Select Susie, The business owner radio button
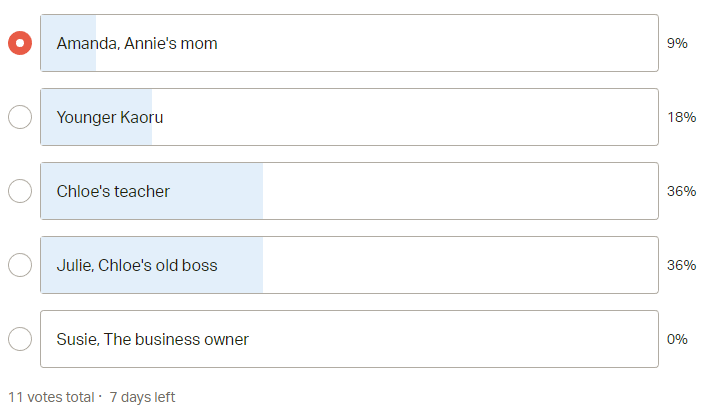706x418 pixels. tap(20, 339)
